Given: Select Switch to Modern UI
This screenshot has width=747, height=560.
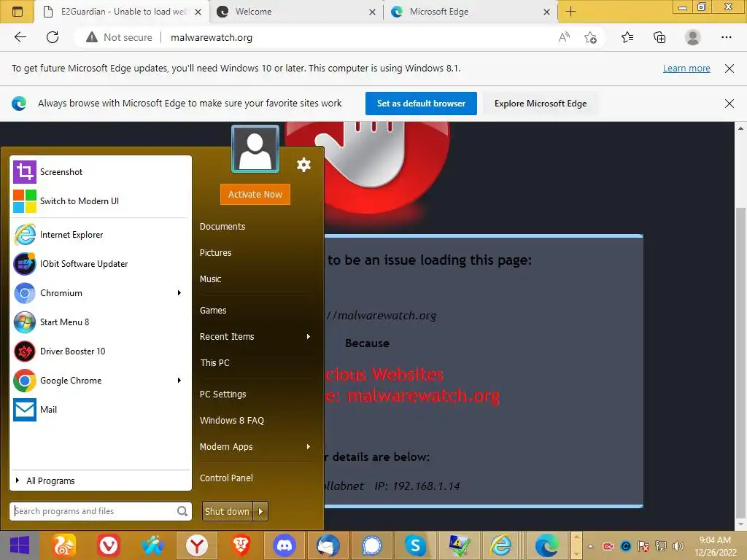Looking at the screenshot, I should coord(101,201).
